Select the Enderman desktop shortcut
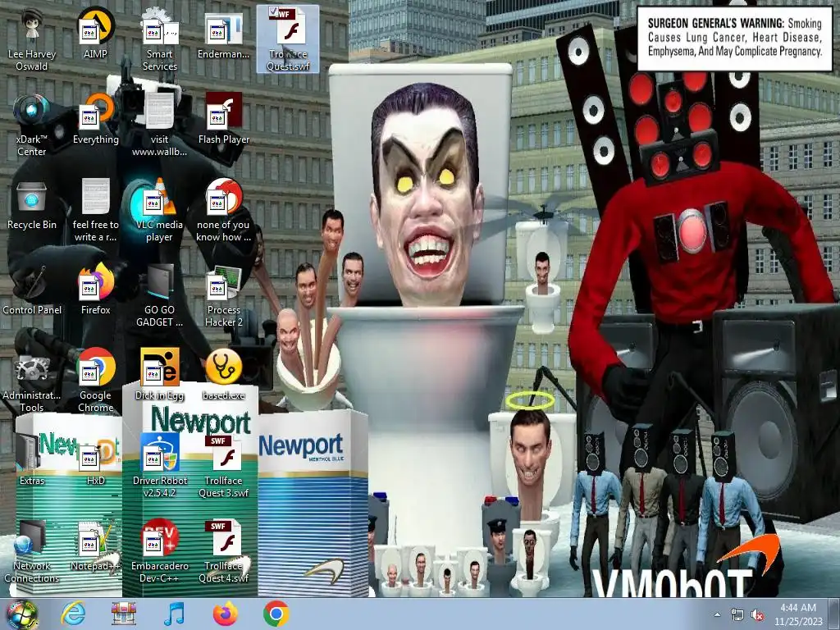840x630 pixels. (223, 33)
